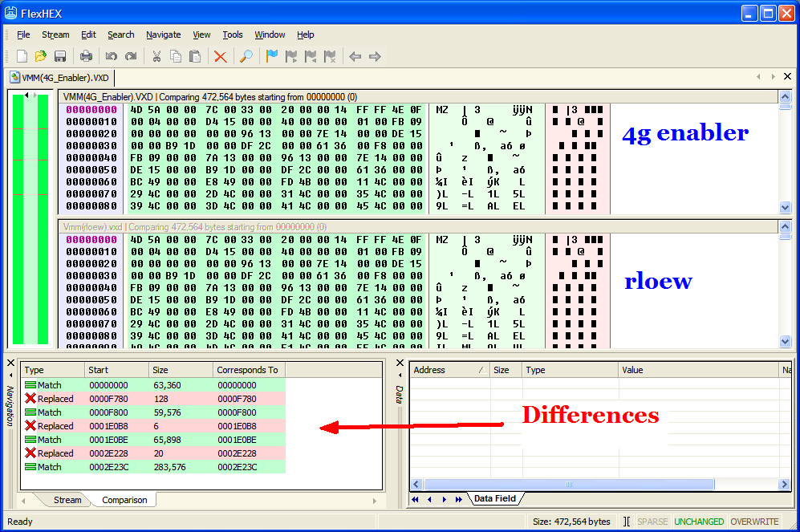
Task: Toggle OVERWRITE mode in the status bar
Action: [x=754, y=522]
